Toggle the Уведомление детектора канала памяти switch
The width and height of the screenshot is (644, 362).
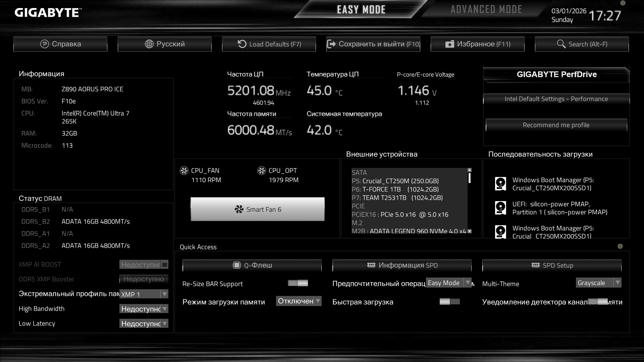pos(598,302)
